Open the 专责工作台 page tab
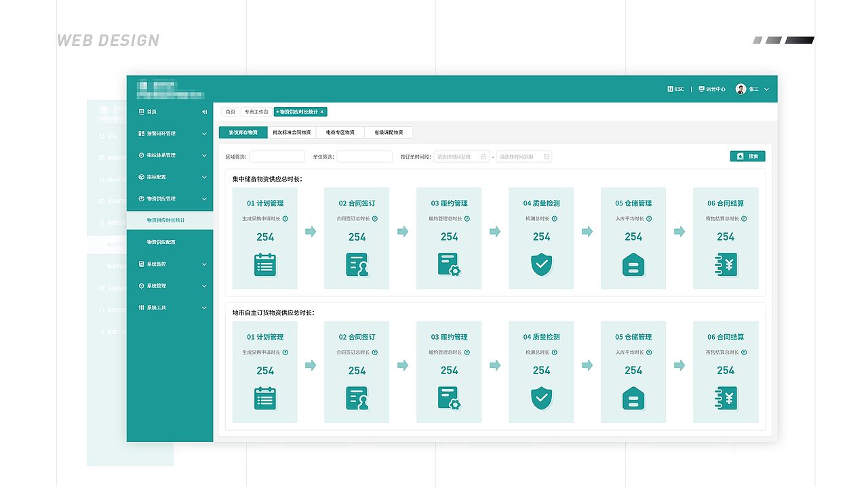868x488 pixels. coord(256,112)
